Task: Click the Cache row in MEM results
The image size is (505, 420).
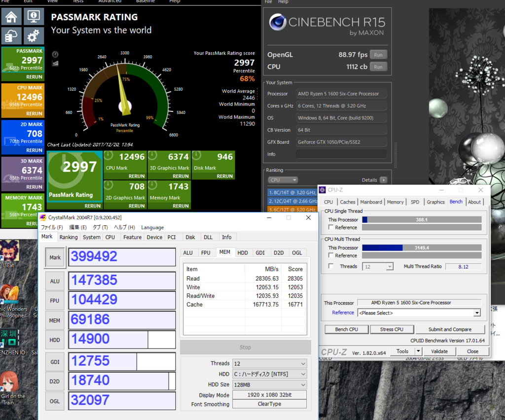Action: (x=245, y=305)
